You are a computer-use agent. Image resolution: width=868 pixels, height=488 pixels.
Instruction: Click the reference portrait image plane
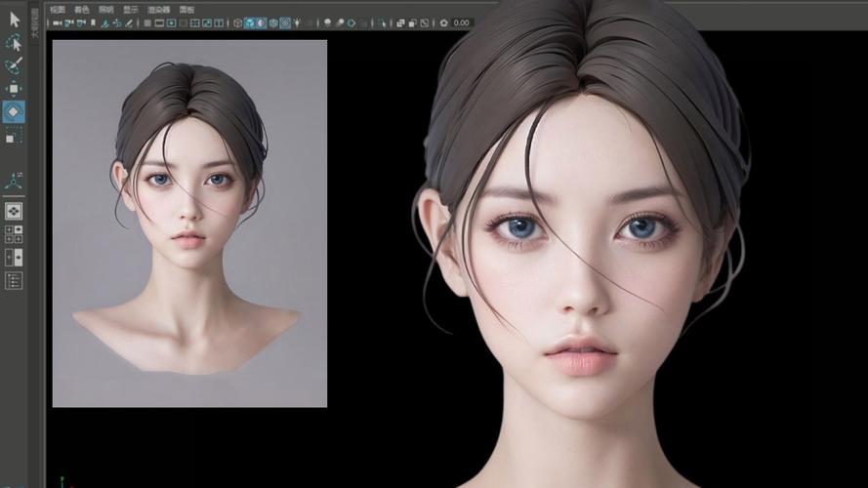(x=189, y=223)
